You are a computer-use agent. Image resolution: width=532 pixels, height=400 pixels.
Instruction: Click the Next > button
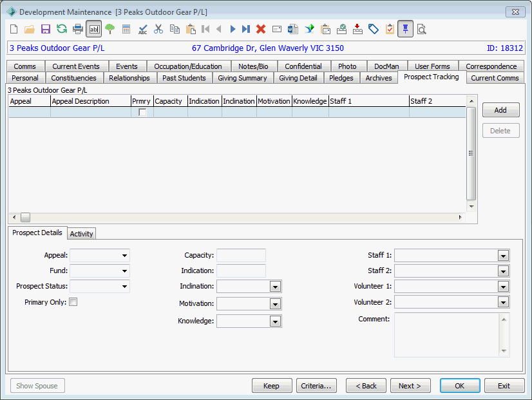click(x=410, y=386)
